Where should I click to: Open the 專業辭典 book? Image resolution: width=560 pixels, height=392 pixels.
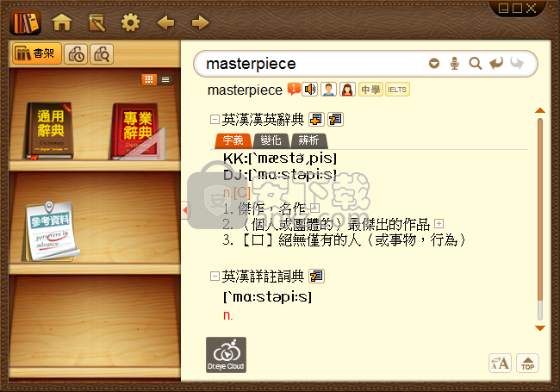pyautogui.click(x=137, y=132)
